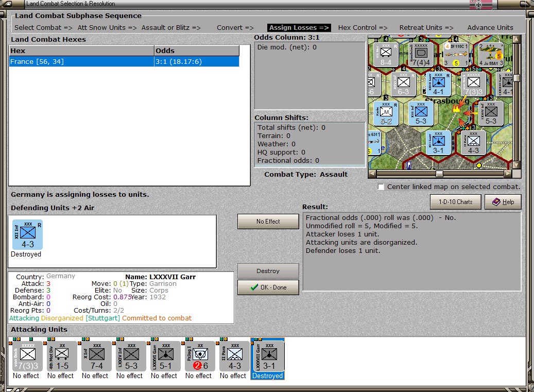Click the Committed to combat status text
The height and width of the screenshot is (392, 534).
(157, 318)
